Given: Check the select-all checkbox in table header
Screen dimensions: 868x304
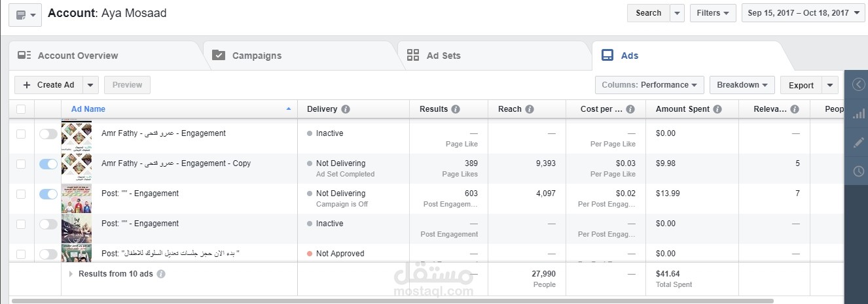Looking at the screenshot, I should pyautogui.click(x=21, y=109).
